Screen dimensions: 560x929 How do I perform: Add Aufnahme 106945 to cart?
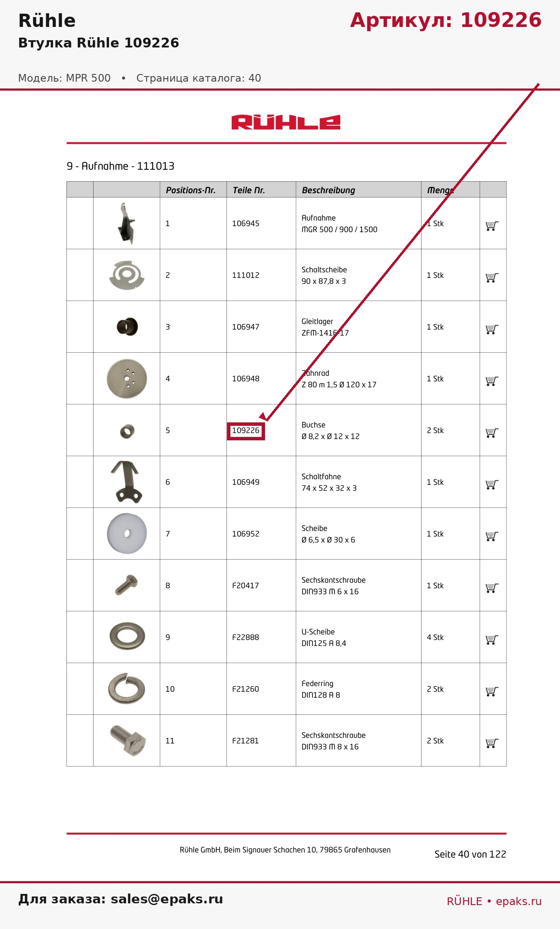pyautogui.click(x=492, y=226)
